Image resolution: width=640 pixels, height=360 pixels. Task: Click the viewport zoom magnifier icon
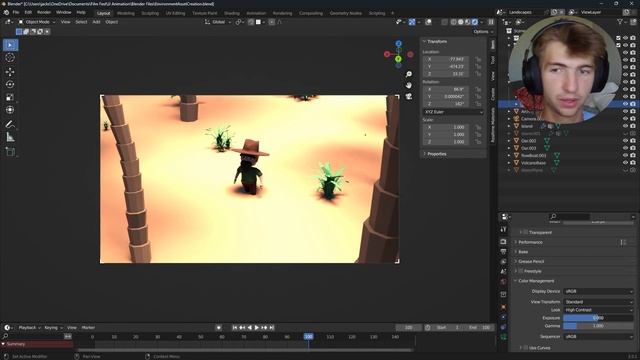[x=409, y=74]
